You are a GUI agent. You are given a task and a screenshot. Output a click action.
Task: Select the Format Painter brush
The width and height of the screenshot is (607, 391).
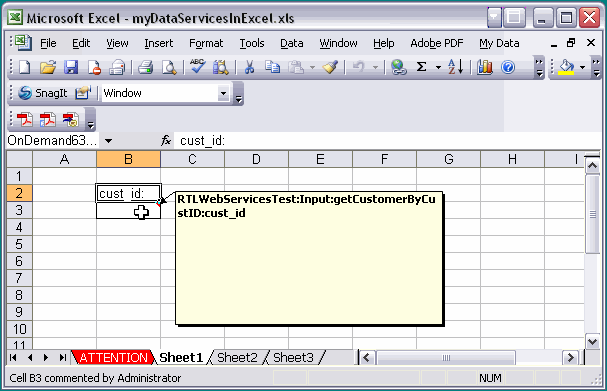(x=330, y=67)
